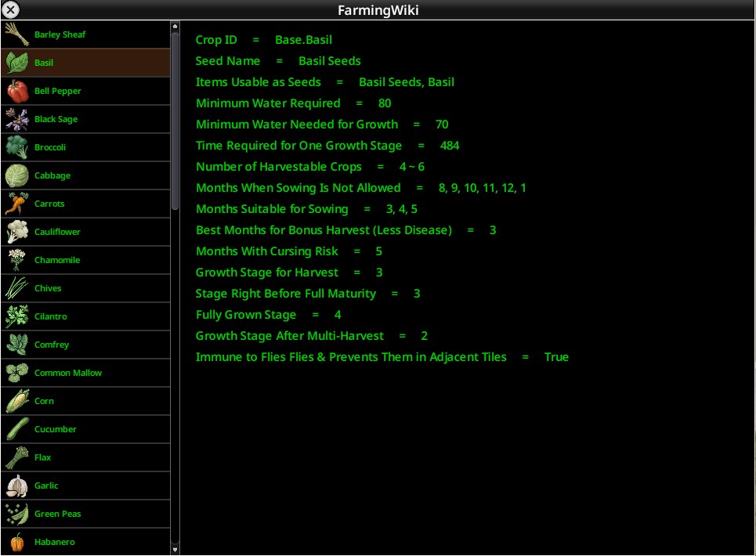Click the scrollbar down arrow
This screenshot has width=756, height=556.
click(175, 549)
